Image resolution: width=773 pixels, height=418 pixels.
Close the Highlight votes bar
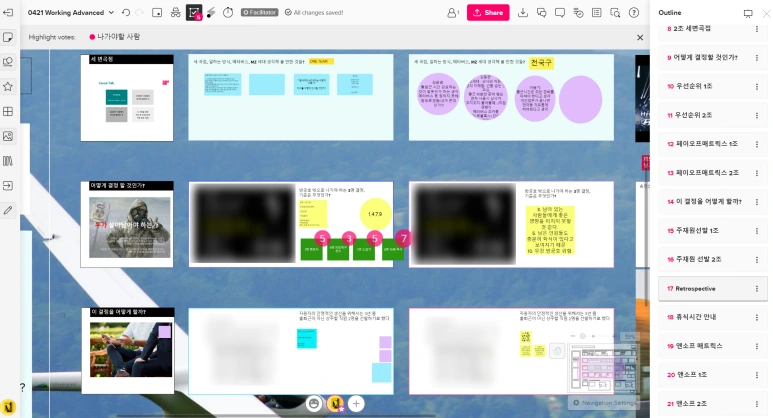(640, 37)
